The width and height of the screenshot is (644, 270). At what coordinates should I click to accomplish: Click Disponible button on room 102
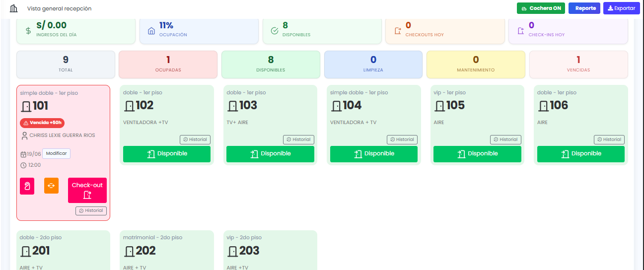point(167,154)
